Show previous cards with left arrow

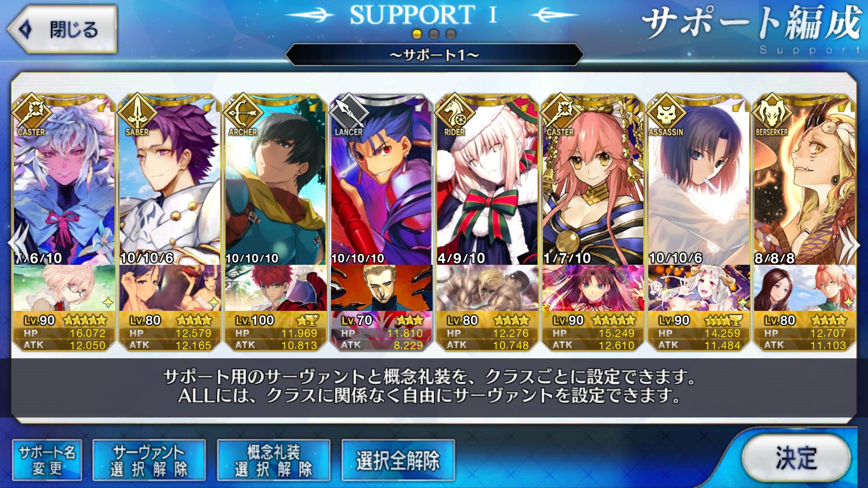click(x=18, y=244)
